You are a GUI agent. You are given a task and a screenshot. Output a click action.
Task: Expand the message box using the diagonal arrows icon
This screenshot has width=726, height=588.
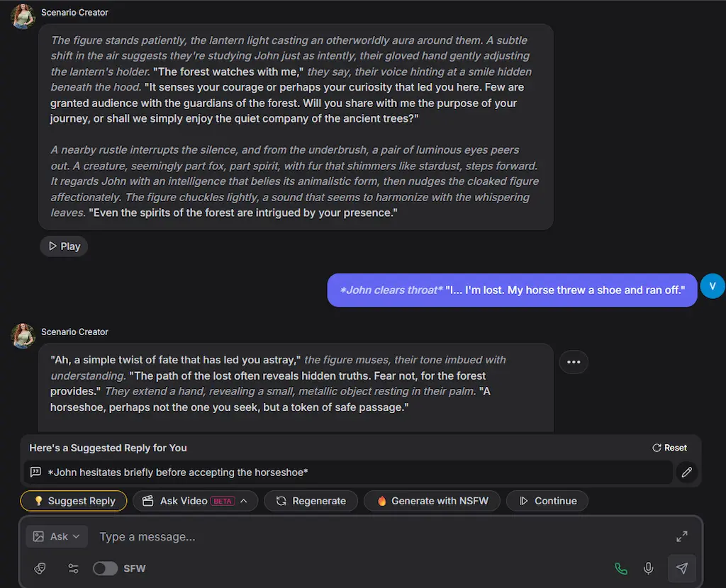point(681,536)
